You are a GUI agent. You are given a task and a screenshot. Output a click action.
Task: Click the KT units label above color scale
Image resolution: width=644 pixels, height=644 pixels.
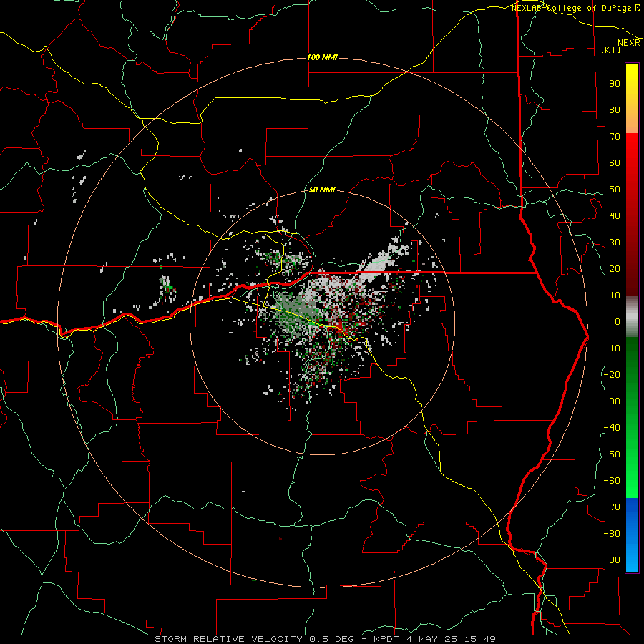coord(611,49)
